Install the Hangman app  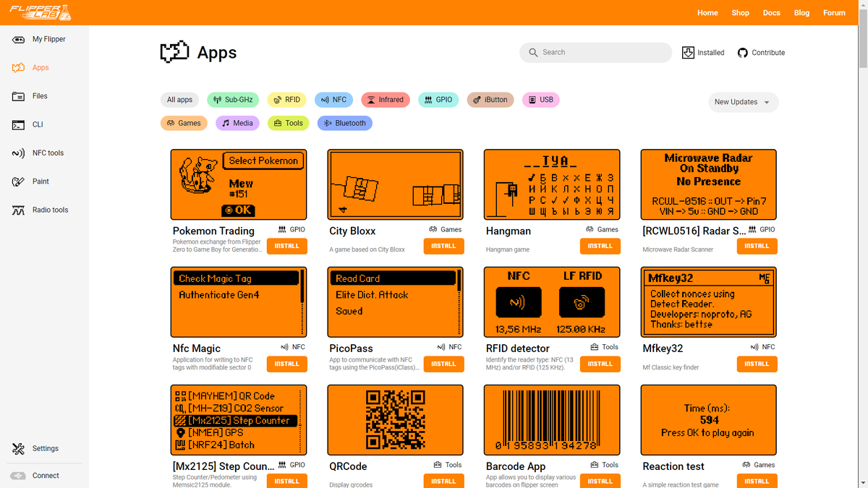click(600, 246)
